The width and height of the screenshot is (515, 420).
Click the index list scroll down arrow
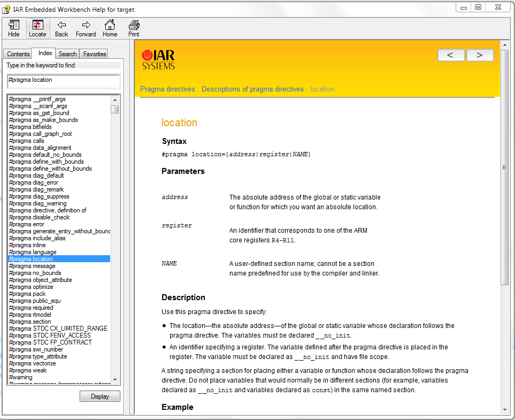click(x=114, y=379)
